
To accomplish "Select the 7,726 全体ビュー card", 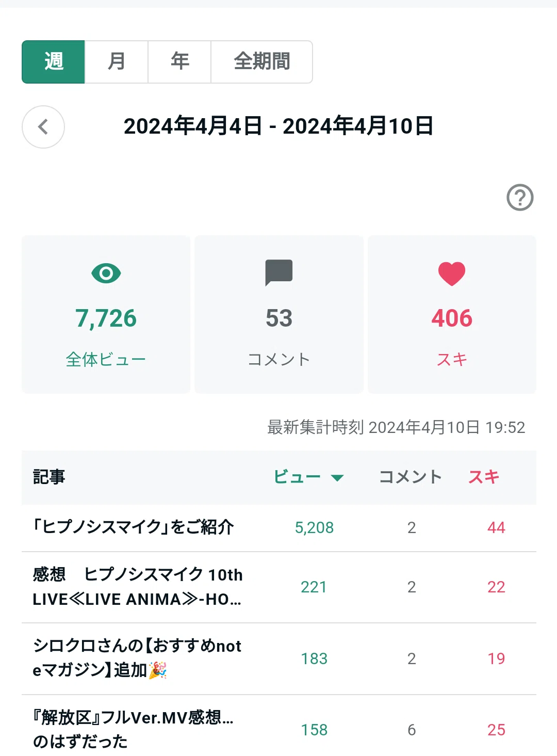I will [x=106, y=314].
